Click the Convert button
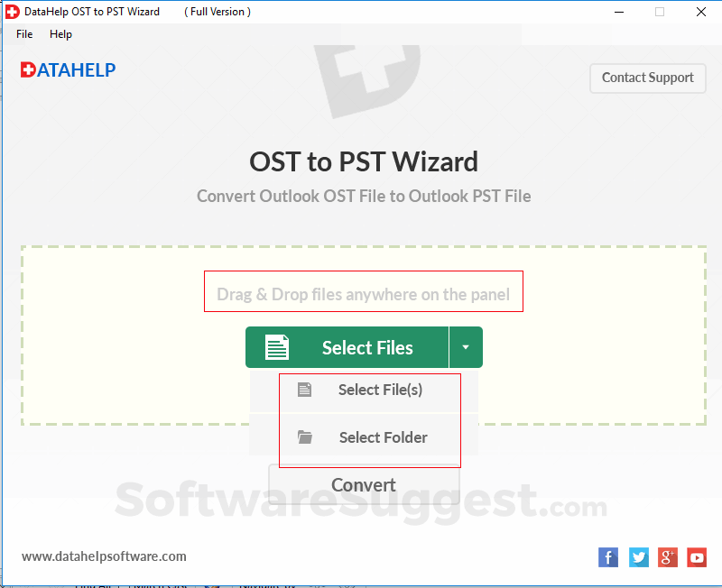This screenshot has height=588, width=722. pos(364,485)
